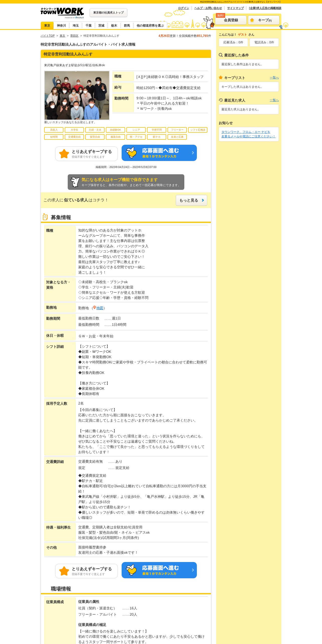
Task: Click 一覧へ link beside 最近見た求人
Action: tap(274, 100)
